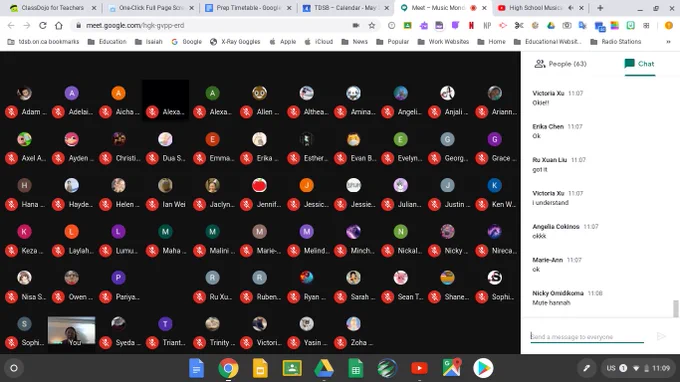Open Google Slides from the shelf
The height and width of the screenshot is (382, 680).
[260, 368]
